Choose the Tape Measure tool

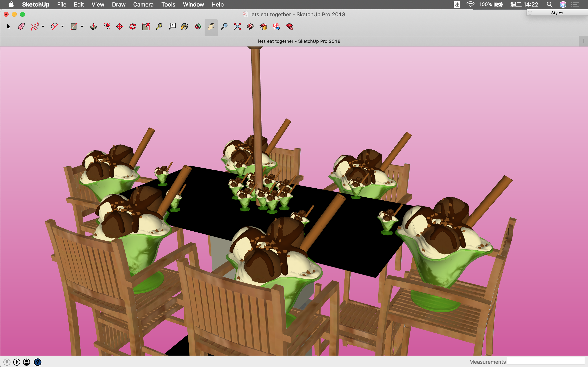(x=159, y=27)
